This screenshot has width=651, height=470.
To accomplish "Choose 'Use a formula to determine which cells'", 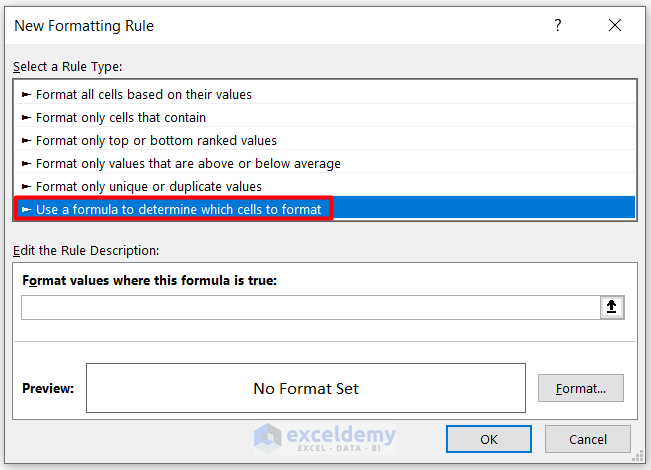I will [178, 209].
